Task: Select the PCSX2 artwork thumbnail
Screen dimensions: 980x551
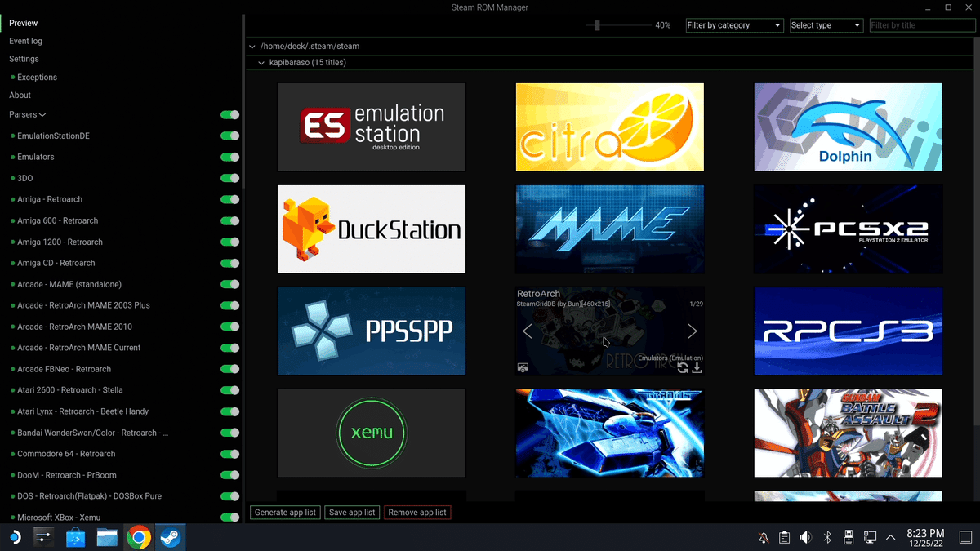Action: (x=849, y=229)
